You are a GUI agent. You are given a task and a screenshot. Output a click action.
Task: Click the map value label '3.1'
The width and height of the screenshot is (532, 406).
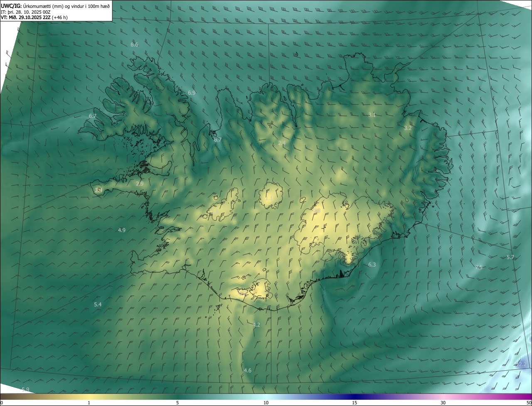coord(372,115)
